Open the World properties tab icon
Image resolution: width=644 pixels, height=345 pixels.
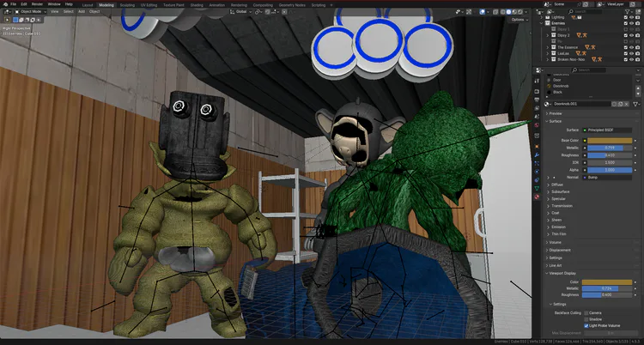click(537, 124)
